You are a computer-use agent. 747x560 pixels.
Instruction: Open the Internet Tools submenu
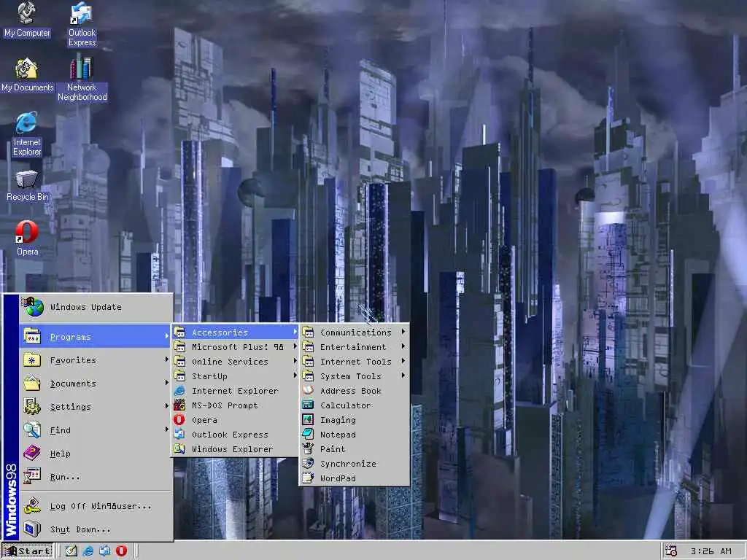pyautogui.click(x=354, y=362)
